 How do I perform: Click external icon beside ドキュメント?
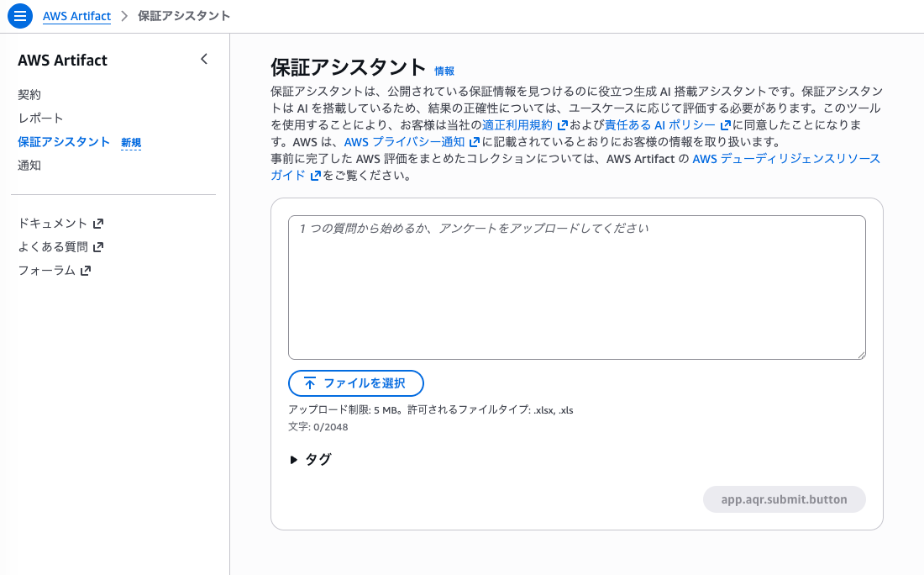(98, 224)
